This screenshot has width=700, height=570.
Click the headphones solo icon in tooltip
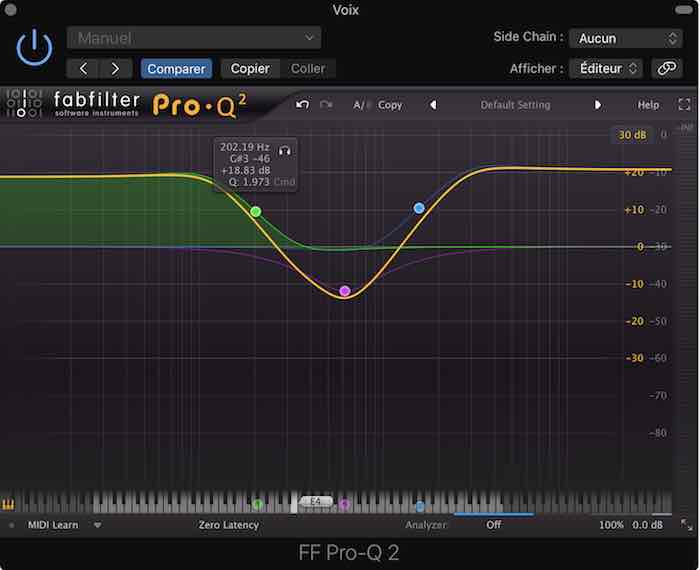point(284,151)
